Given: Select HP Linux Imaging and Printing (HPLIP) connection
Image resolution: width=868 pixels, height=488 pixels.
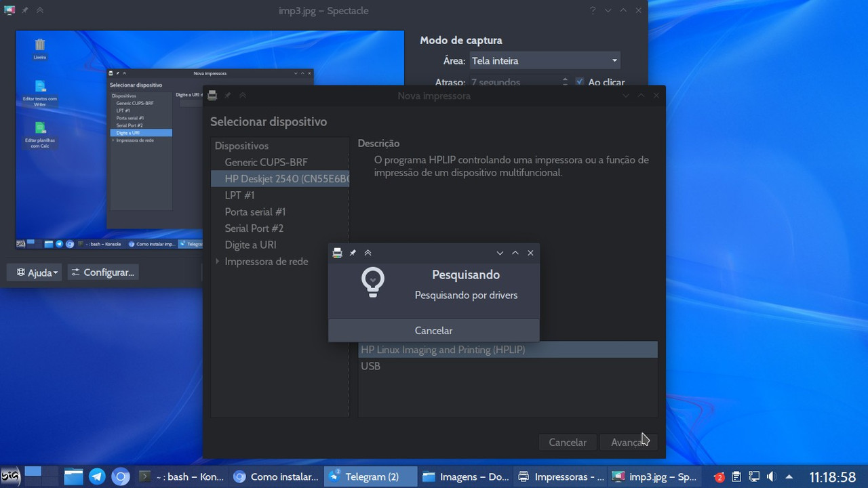Looking at the screenshot, I should click(508, 350).
